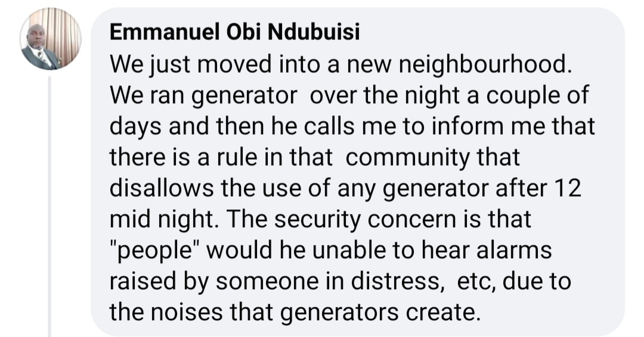
Task: Open Emmanuel Obi Ndubuisi's profile picture
Action: pos(50,40)
